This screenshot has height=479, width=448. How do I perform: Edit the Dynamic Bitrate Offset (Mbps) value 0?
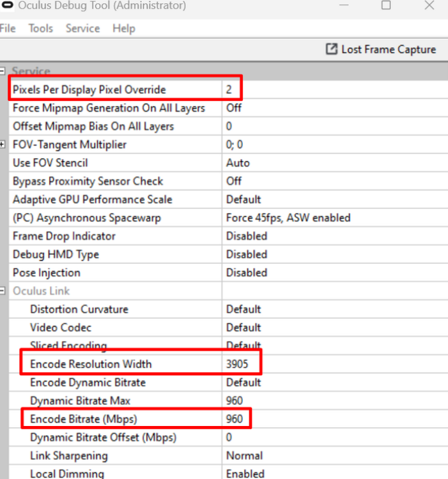229,437
